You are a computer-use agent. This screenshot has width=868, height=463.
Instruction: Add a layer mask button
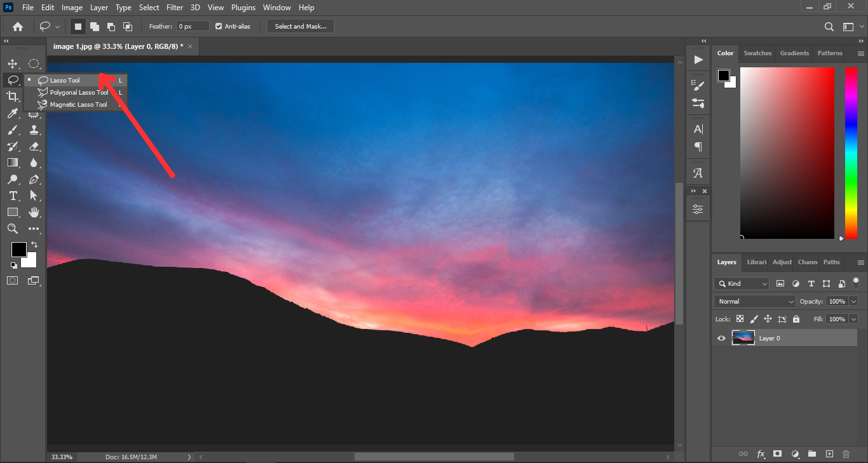pyautogui.click(x=778, y=454)
